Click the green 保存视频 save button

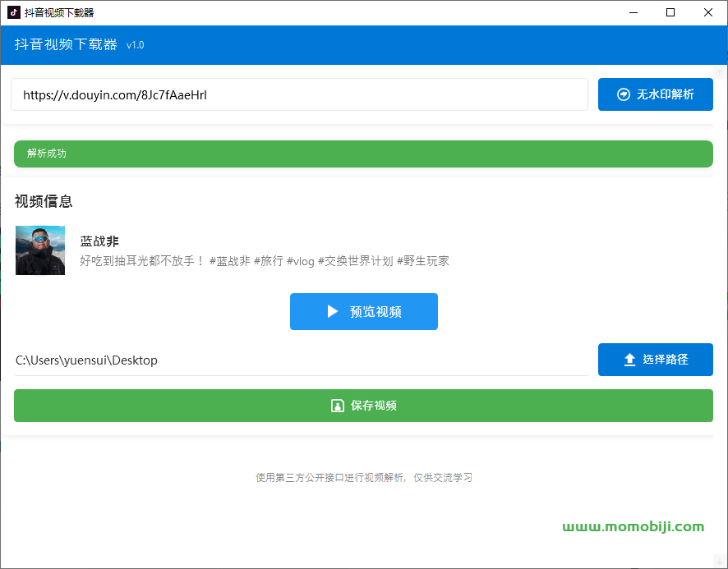tap(363, 406)
